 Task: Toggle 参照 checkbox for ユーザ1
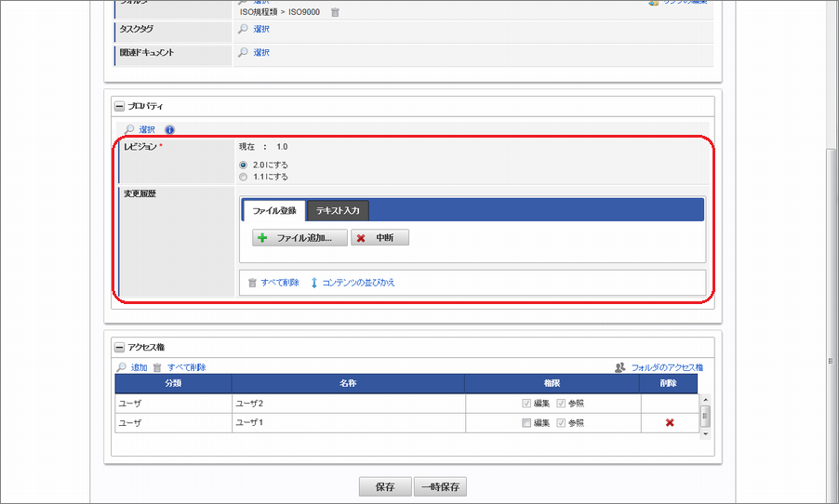point(561,423)
